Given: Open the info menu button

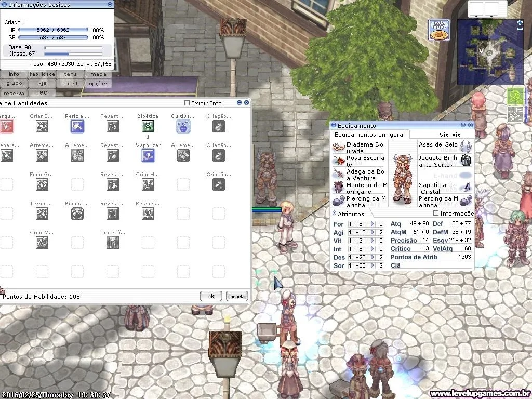Looking at the screenshot, I should click(x=14, y=74).
